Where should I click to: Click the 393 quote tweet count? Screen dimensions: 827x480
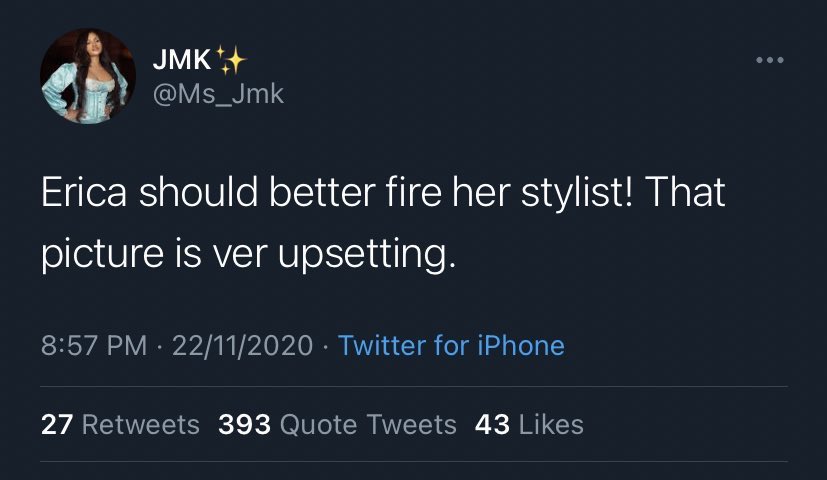point(245,424)
